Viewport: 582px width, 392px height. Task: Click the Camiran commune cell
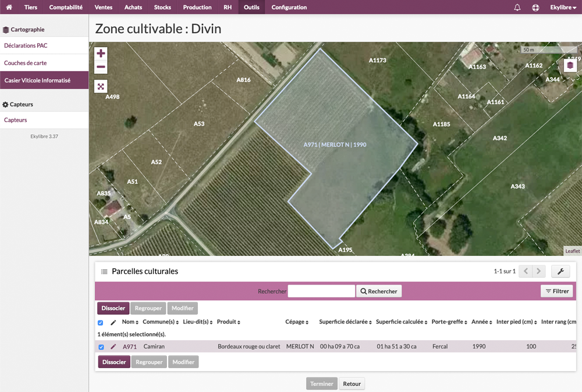[154, 347]
